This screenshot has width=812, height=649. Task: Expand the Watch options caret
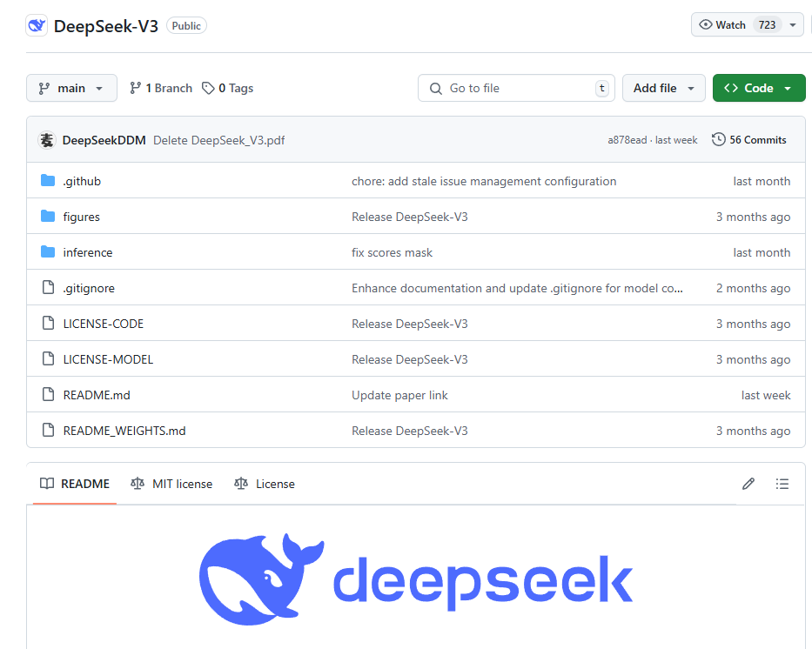point(792,25)
